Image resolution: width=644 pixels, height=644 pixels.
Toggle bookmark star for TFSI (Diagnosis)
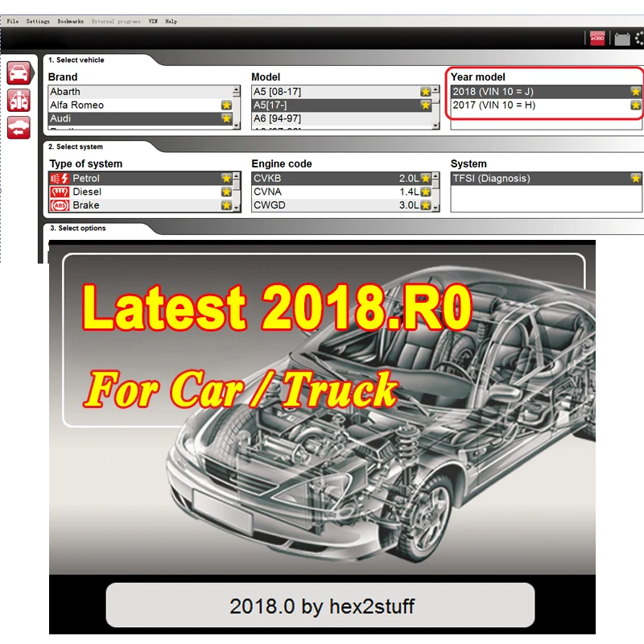click(635, 178)
